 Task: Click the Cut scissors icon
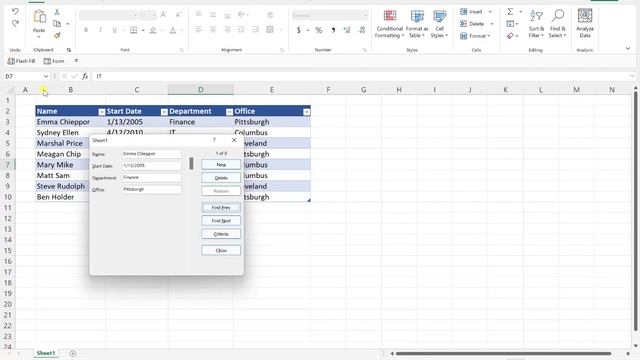pos(57,12)
